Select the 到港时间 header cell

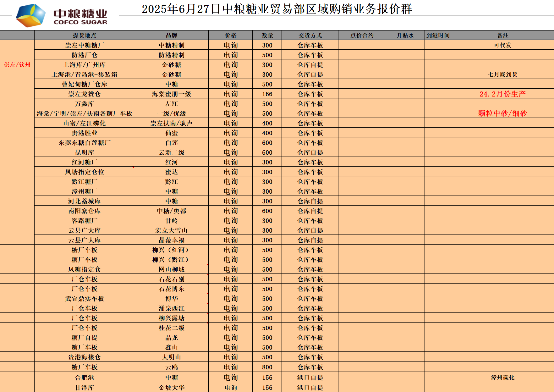[438, 35]
